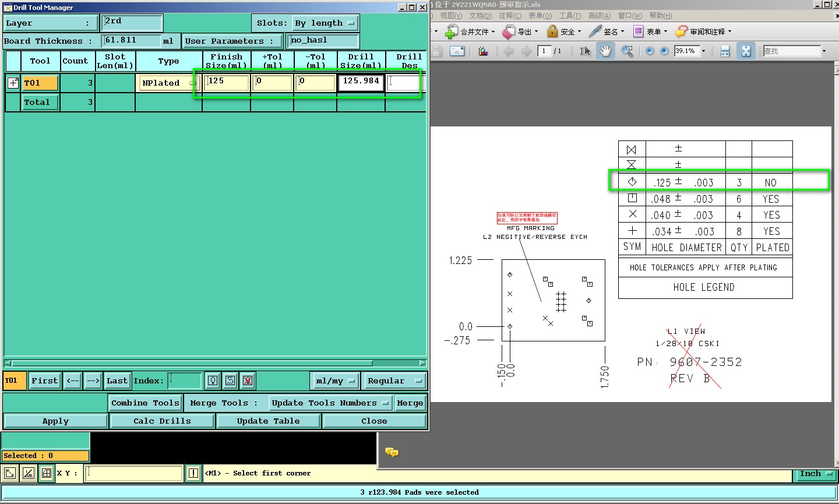Click the Export icon in PDF viewer
The height and width of the screenshot is (504, 839).
[509, 31]
